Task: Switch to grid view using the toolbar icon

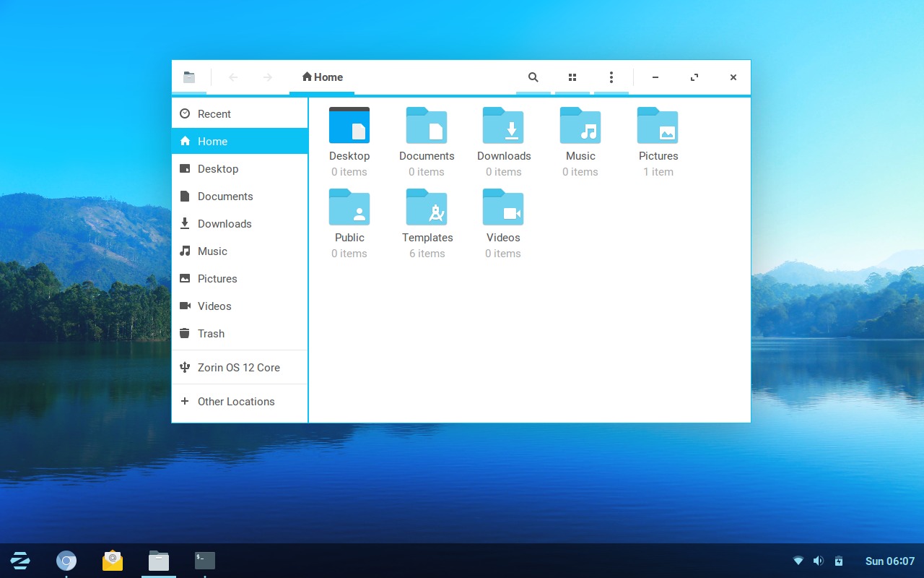Action: coord(572,77)
